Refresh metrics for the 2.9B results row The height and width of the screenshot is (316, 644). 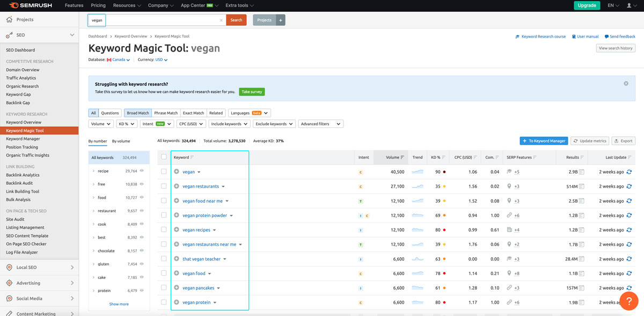point(629,172)
